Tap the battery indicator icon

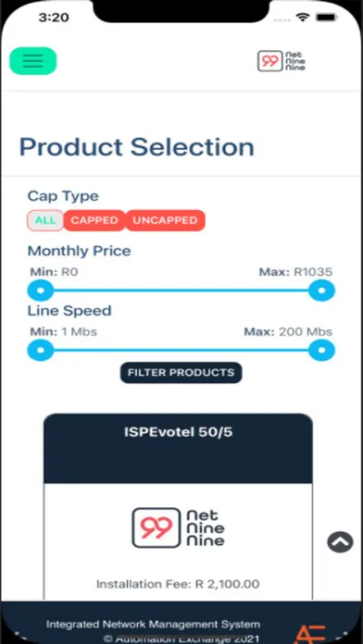[326, 18]
